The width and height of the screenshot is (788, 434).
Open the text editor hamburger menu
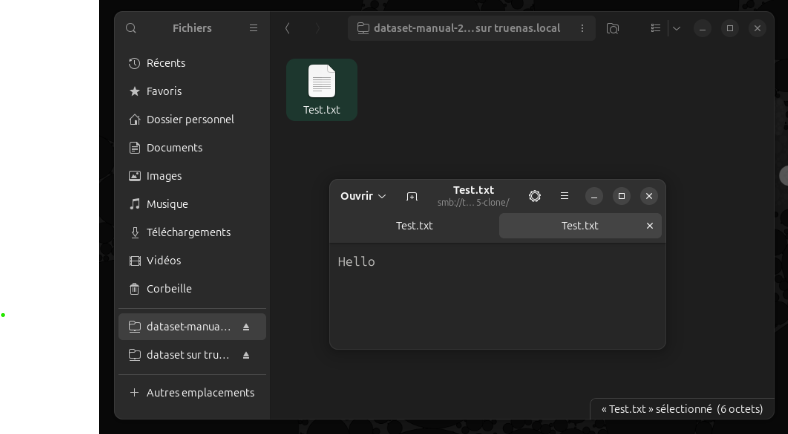[564, 196]
